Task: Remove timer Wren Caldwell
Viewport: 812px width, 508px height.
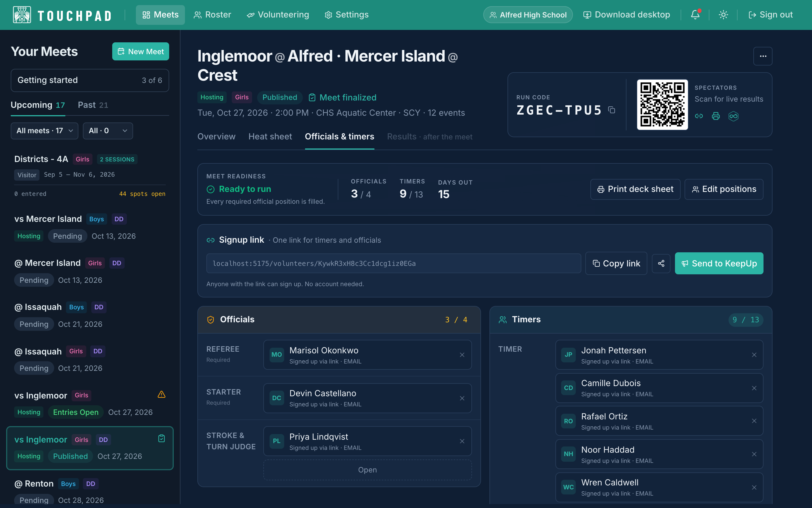Action: pos(754,487)
